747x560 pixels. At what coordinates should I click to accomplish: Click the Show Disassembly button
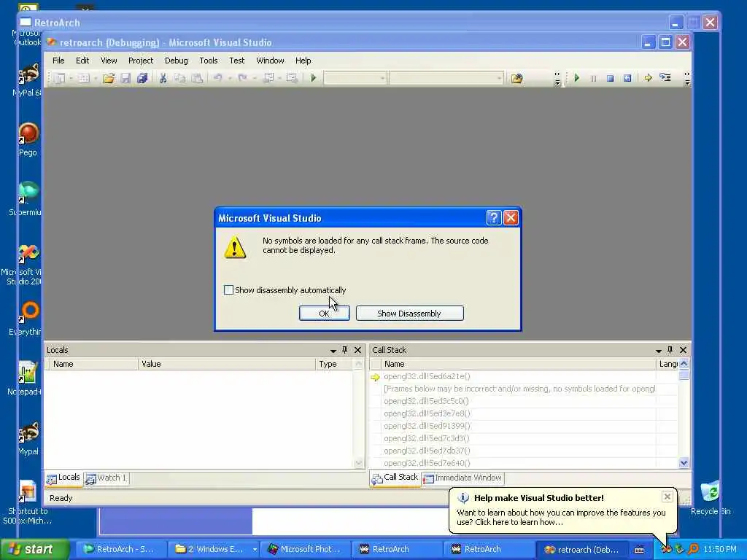[x=409, y=314]
